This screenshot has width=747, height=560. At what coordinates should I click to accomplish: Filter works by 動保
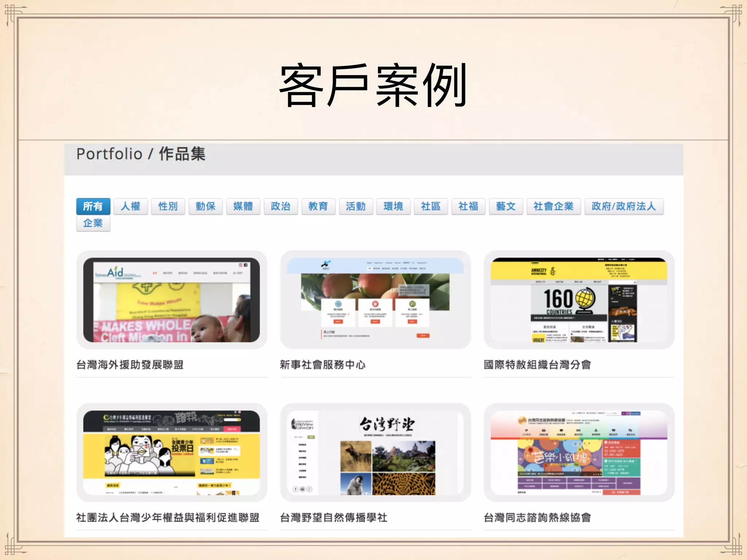point(205,206)
